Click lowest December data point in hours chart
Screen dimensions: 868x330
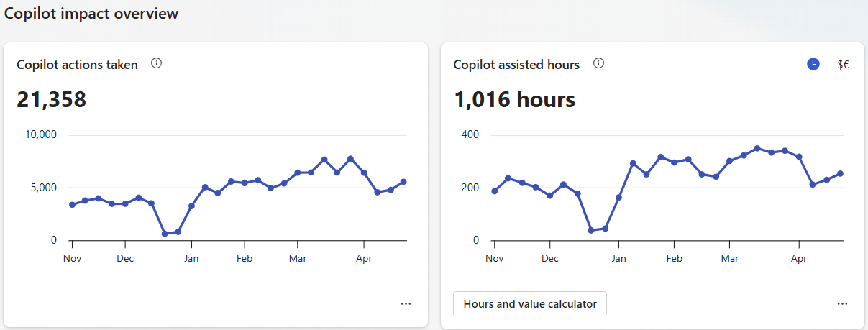click(591, 230)
